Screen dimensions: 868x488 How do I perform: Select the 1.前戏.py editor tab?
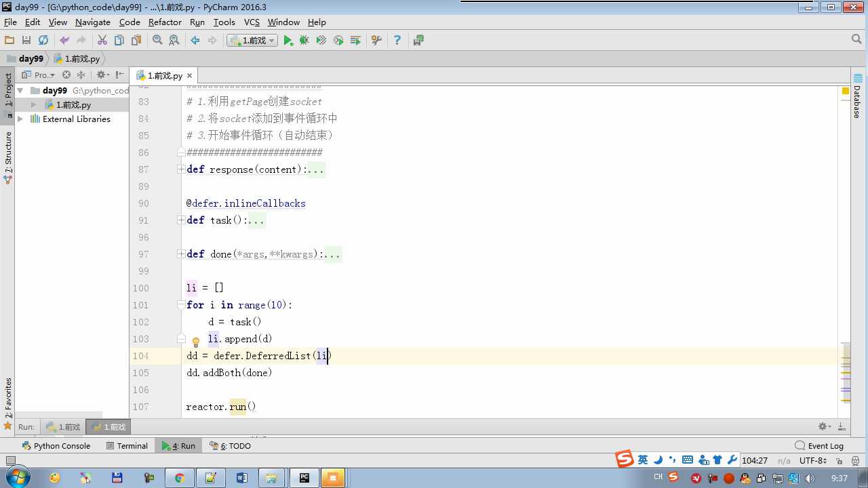pos(164,76)
